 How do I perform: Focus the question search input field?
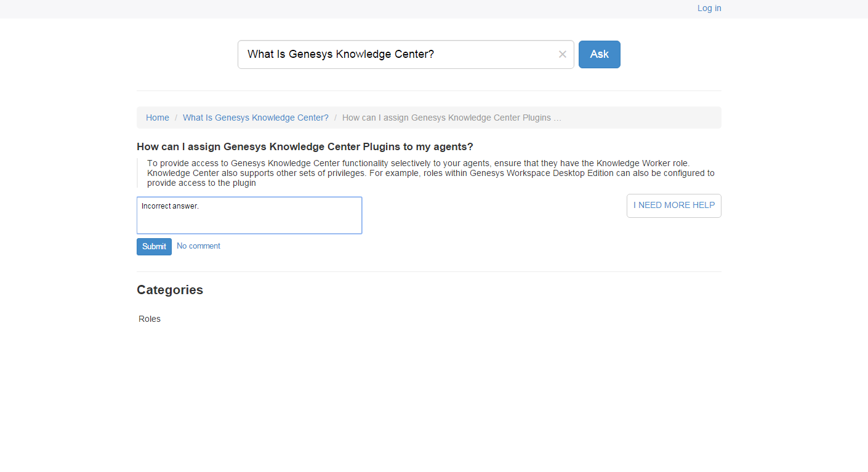[406, 55]
